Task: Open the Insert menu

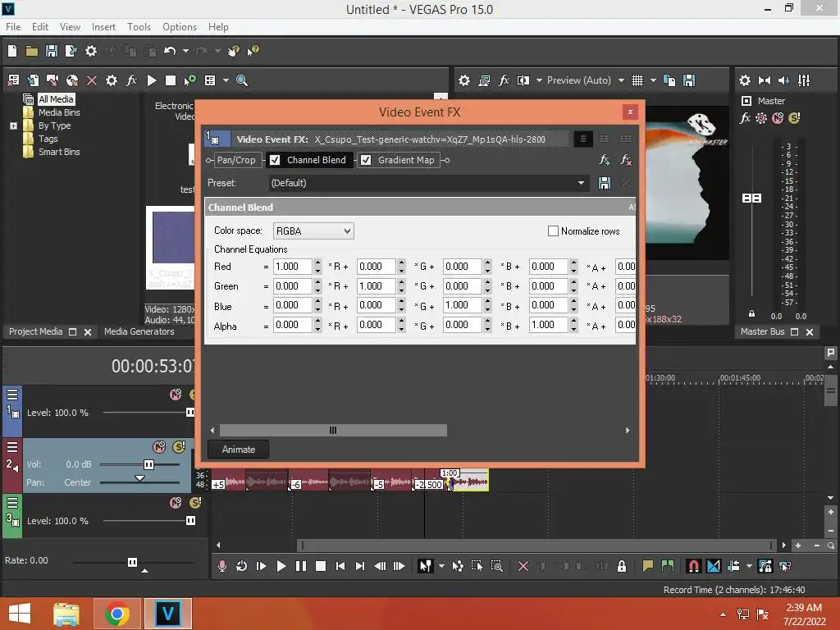Action: click(x=103, y=27)
